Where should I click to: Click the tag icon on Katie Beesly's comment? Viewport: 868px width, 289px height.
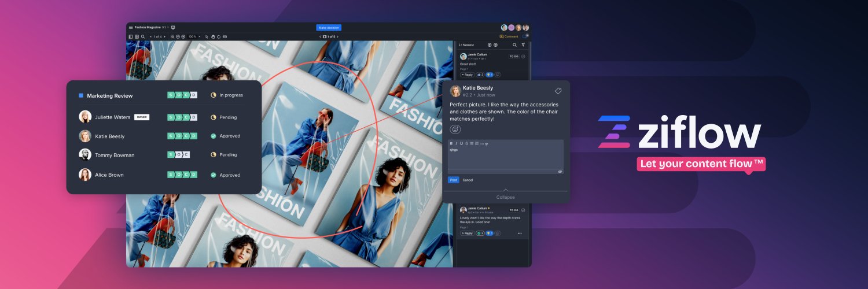[x=558, y=91]
